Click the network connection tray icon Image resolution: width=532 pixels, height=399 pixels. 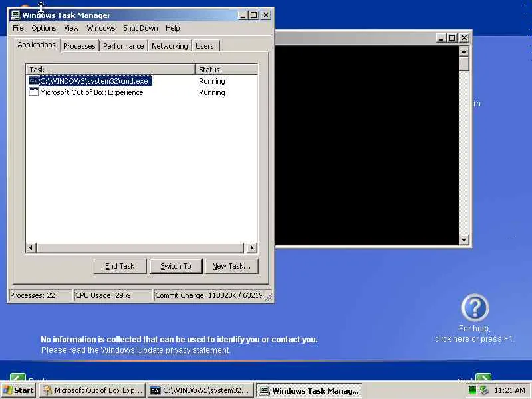[484, 390]
